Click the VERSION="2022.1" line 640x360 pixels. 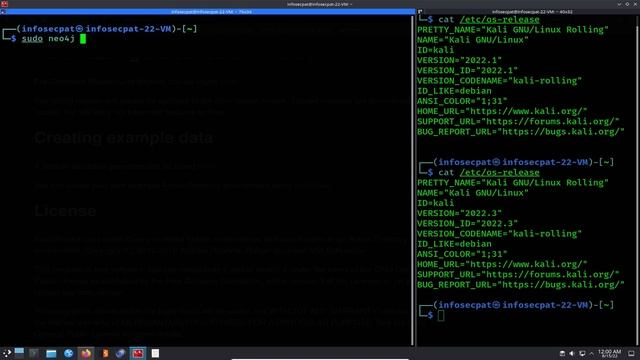[x=459, y=60]
